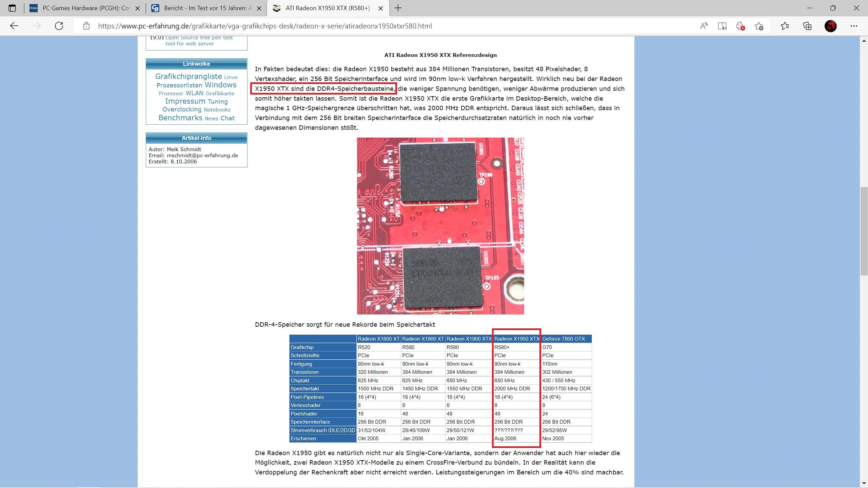Click the Artikel-Info panel header
The width and height of the screenshot is (868, 488).
pos(196,138)
